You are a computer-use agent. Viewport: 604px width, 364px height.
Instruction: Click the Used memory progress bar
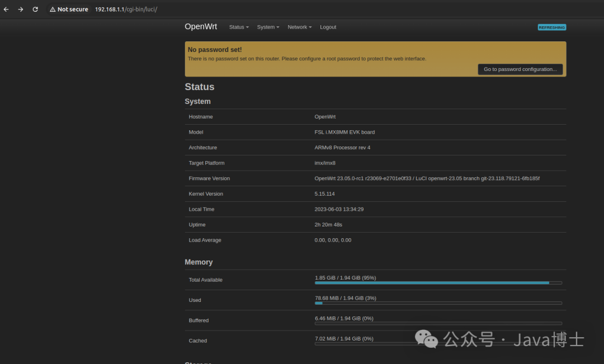coord(438,303)
